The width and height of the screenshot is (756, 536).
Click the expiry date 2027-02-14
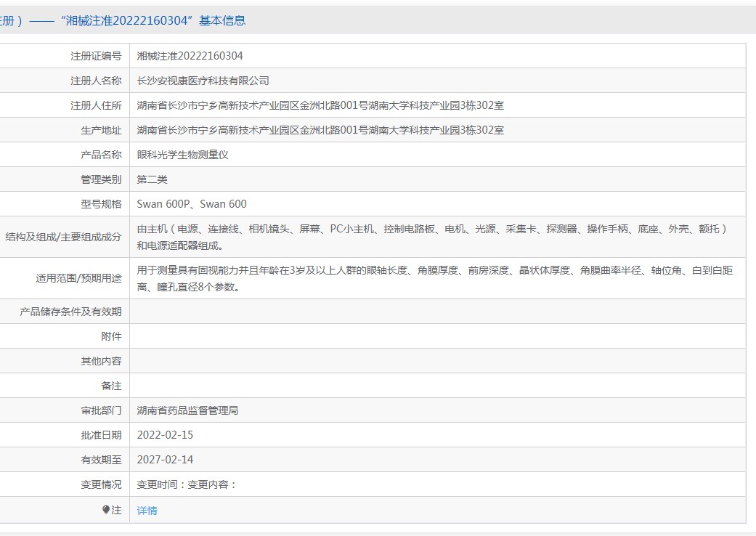coord(165,460)
